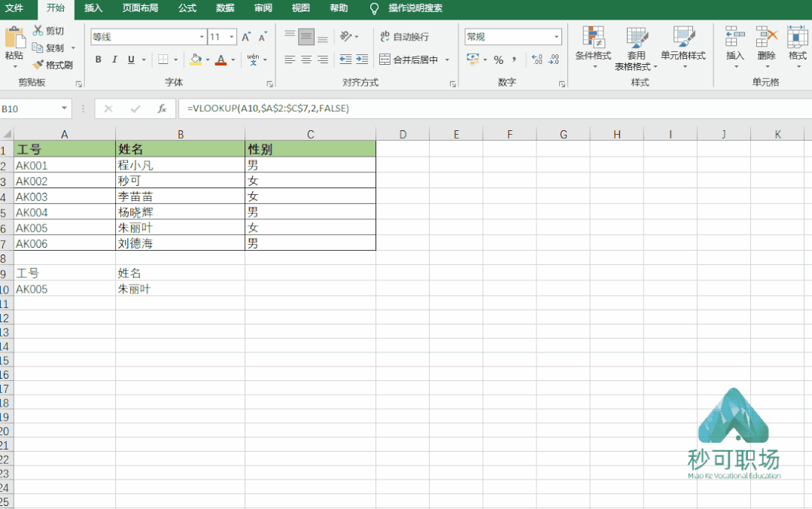Align cell text left
812x509 pixels.
[290, 59]
